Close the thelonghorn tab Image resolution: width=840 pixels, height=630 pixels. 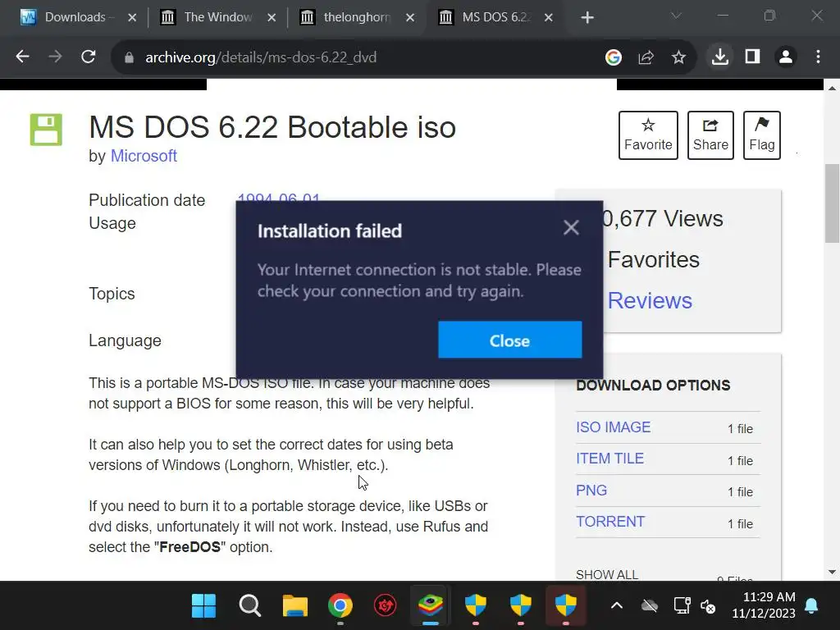(410, 18)
